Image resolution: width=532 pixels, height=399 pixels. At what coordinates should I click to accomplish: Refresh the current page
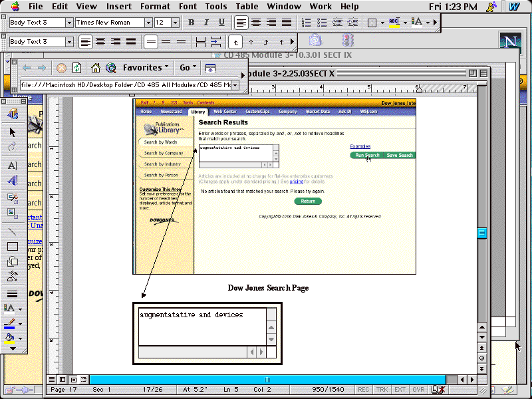pyautogui.click(x=77, y=68)
